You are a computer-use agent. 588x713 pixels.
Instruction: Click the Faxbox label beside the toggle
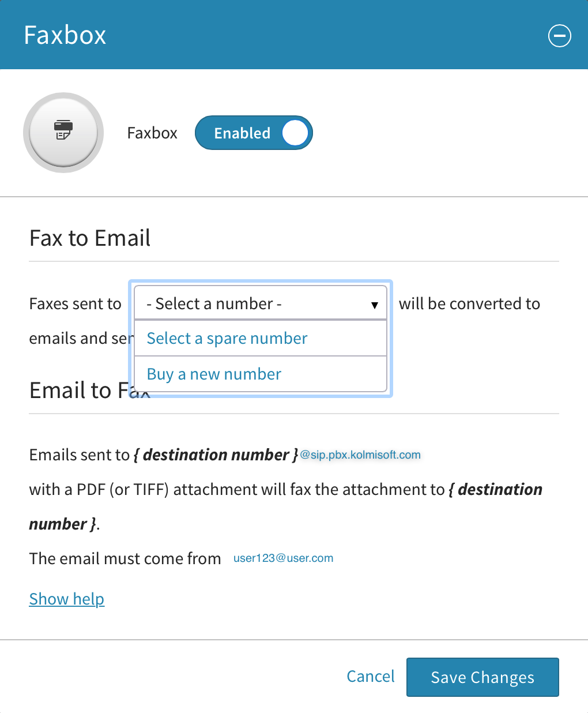point(152,133)
